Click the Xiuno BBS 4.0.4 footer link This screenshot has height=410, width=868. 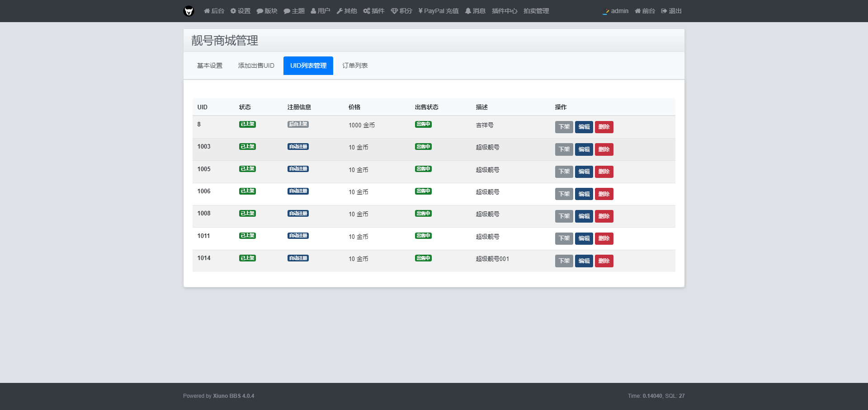coord(233,396)
